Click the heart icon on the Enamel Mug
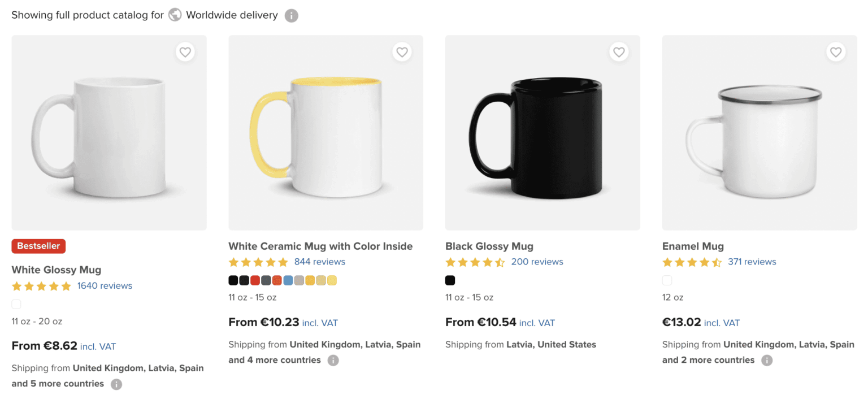Screen dimensions: 868x399 [x=836, y=51]
